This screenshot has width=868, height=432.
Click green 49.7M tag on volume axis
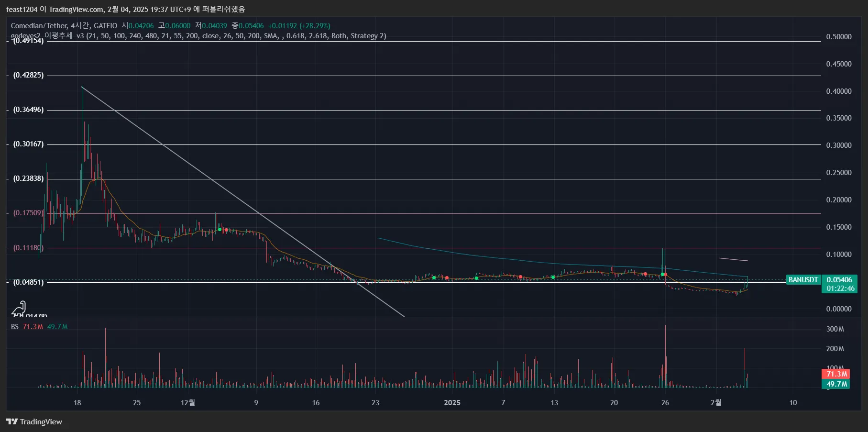coord(836,384)
